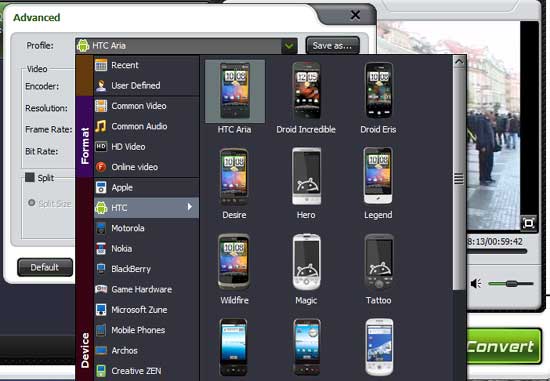Choose the Hero phone profile
Screen dimensions: 550x381
click(x=306, y=182)
